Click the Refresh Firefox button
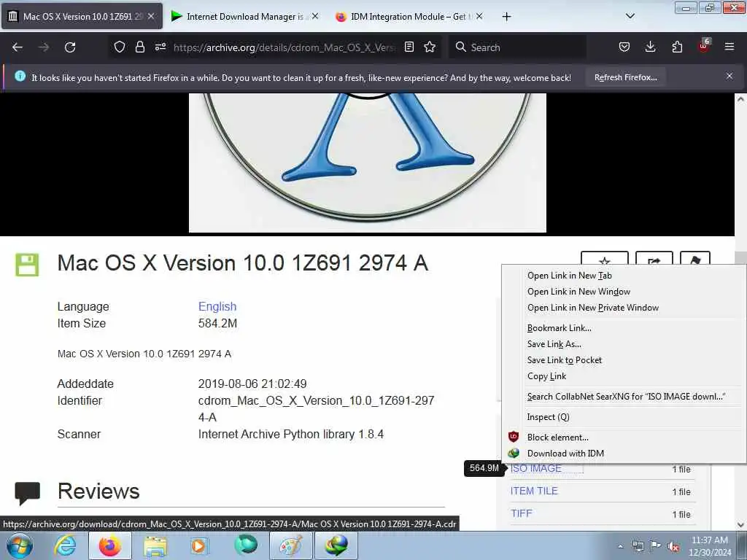This screenshot has width=747, height=560. click(625, 77)
